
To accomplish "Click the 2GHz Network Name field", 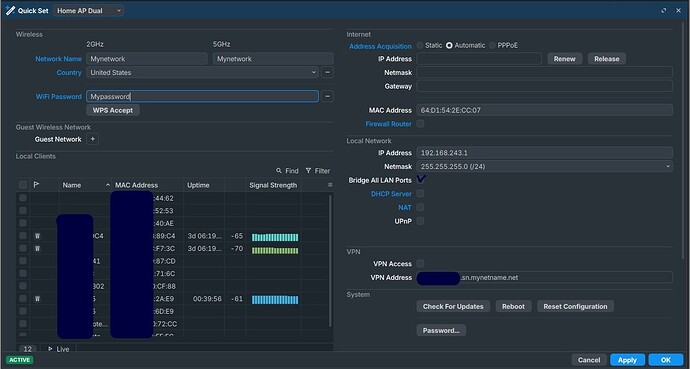I will click(147, 59).
